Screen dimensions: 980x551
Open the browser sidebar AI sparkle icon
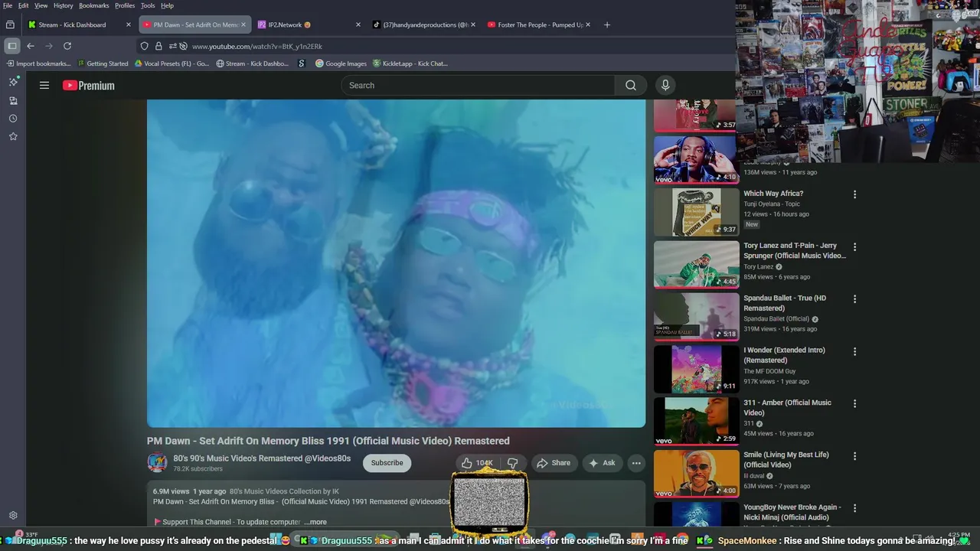13,82
